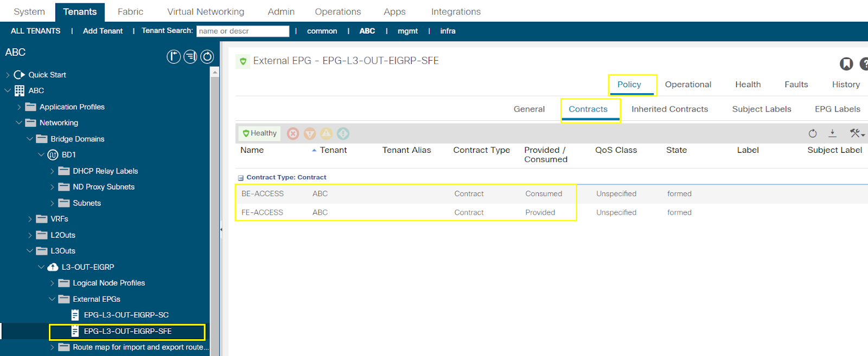
Task: Click the orange major fault icon
Action: 310,133
